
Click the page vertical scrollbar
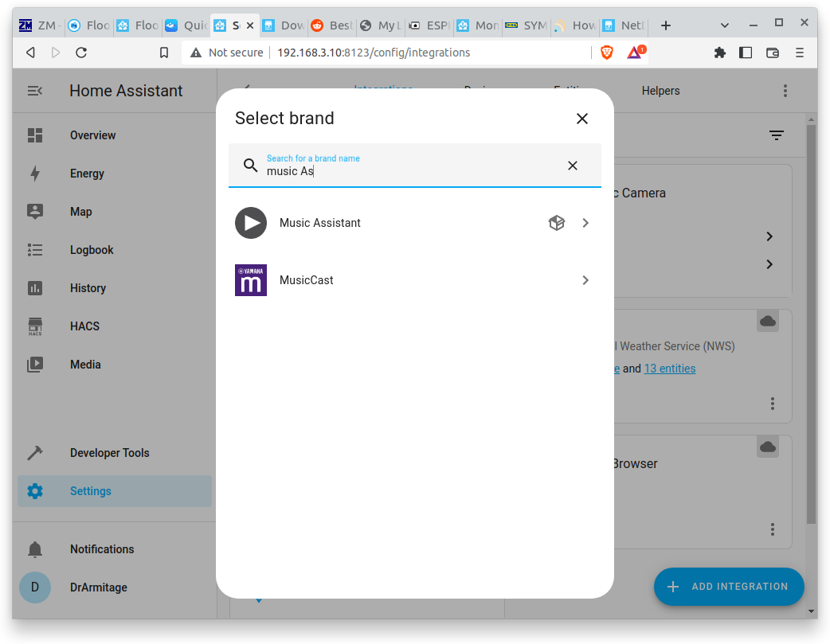click(811, 324)
